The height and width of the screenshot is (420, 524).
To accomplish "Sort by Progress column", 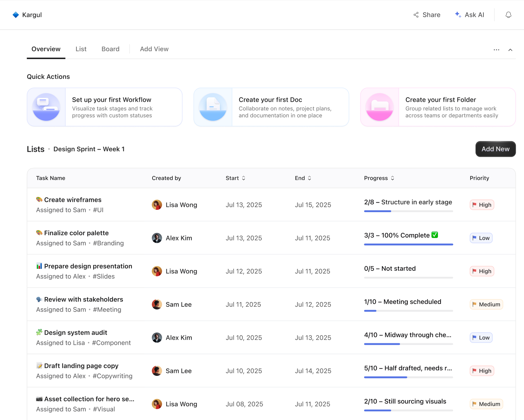I will point(379,178).
